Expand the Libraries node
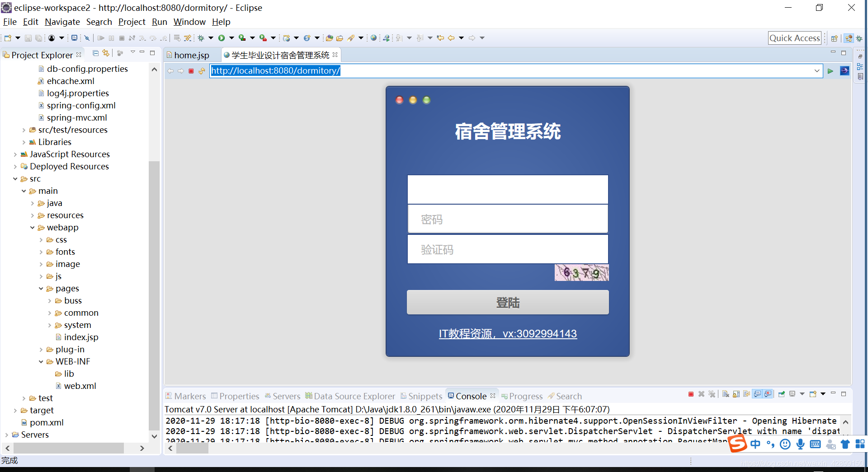Viewport: 868px width, 472px height. [x=24, y=142]
